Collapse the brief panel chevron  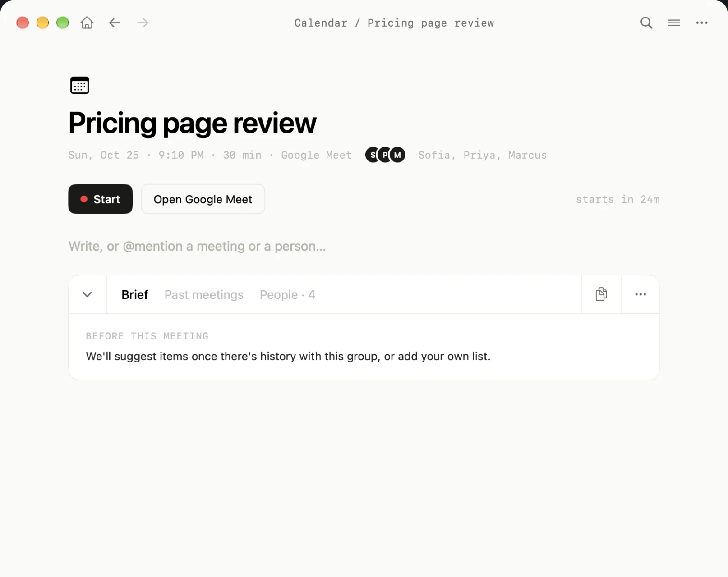(88, 294)
